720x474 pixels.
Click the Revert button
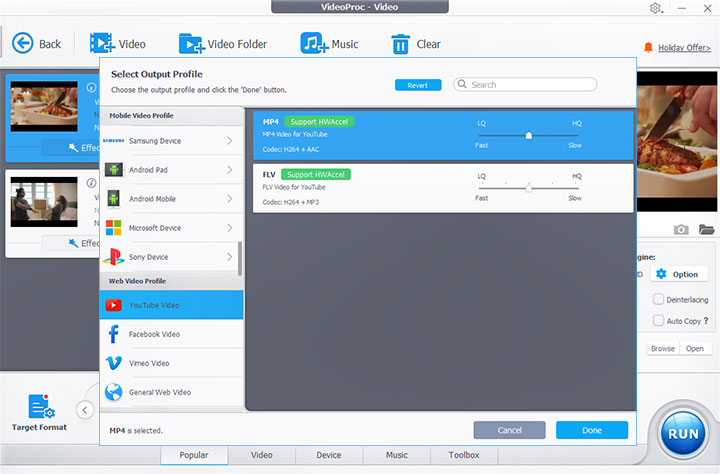tap(418, 85)
